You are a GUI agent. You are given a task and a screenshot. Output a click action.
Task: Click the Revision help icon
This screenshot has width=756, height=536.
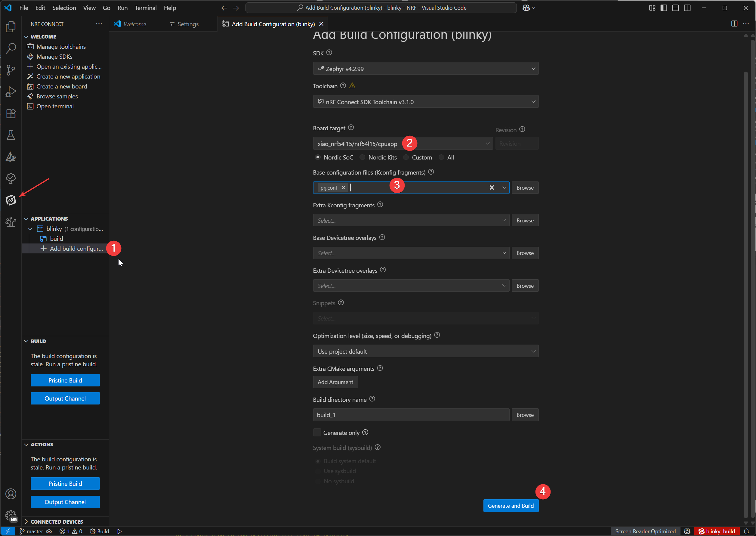coord(522,129)
